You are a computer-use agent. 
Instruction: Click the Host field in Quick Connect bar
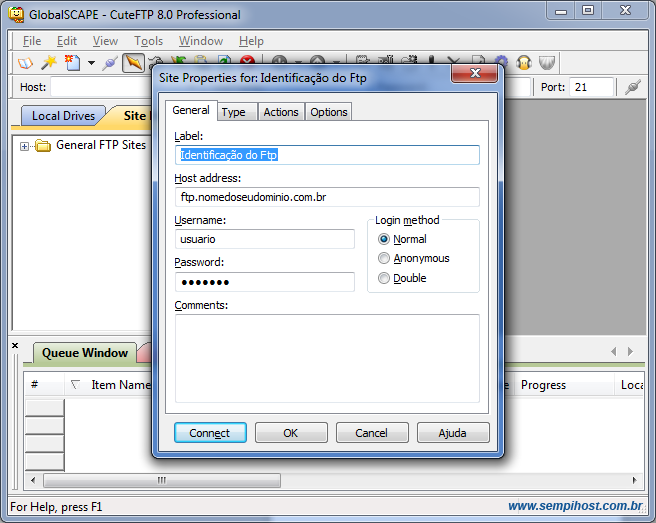(100, 87)
